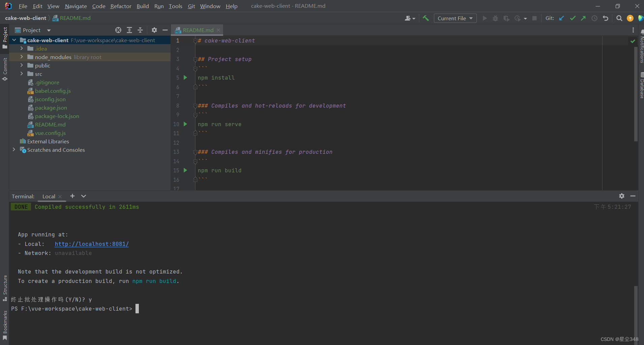
Task: Expand the src folder
Action: pyautogui.click(x=22, y=74)
